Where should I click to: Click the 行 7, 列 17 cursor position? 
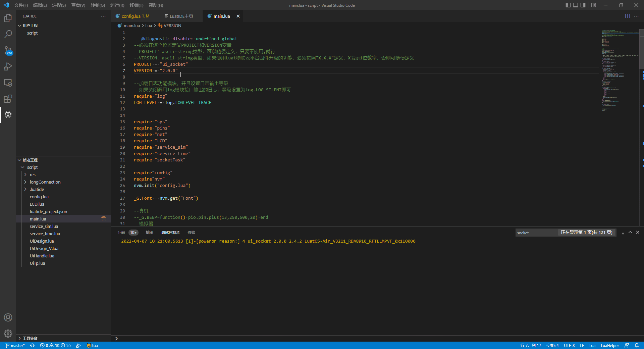531,345
